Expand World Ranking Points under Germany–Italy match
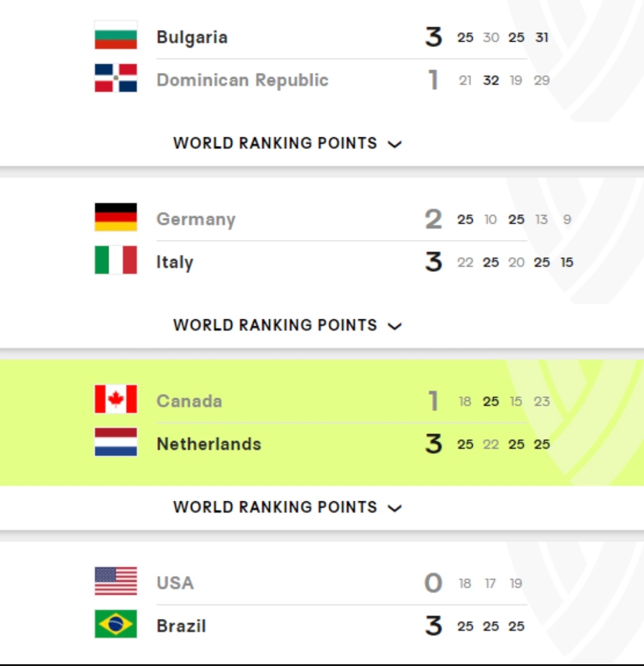 coord(287,325)
